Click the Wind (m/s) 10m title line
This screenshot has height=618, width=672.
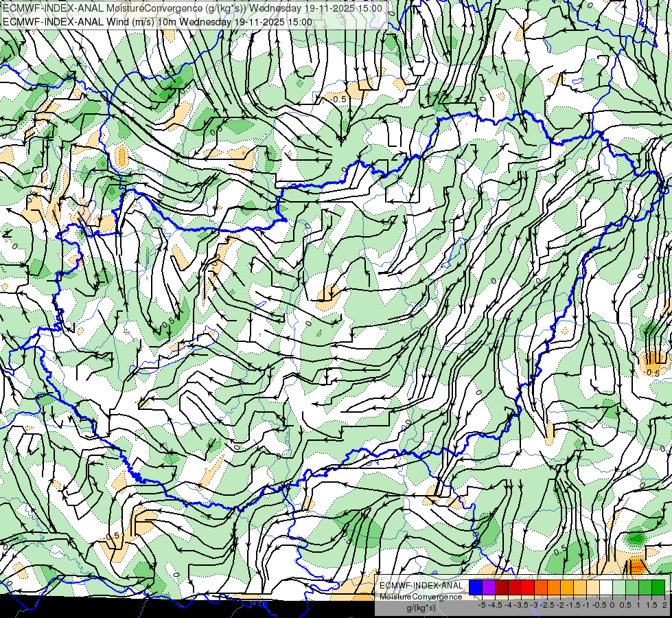157,22
